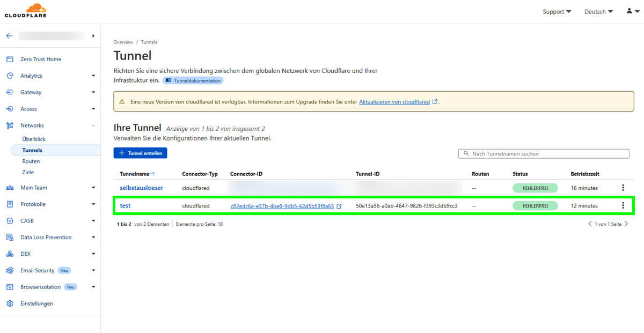Open the Tunneldokumentation link
Screen dimensions: 644x333
click(193, 80)
